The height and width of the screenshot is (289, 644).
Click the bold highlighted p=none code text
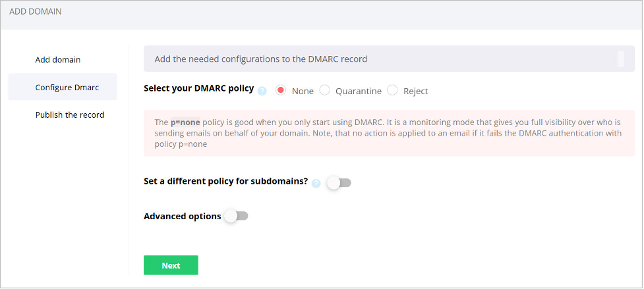tap(185, 122)
